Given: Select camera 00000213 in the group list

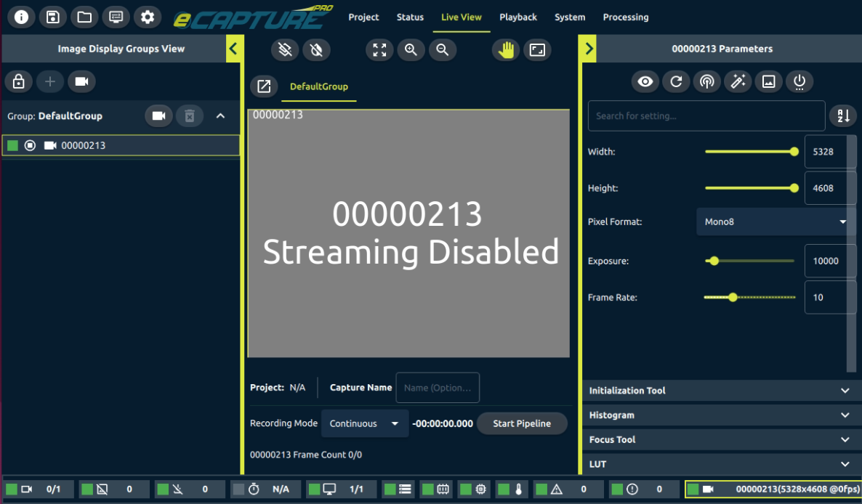Looking at the screenshot, I should pyautogui.click(x=121, y=145).
